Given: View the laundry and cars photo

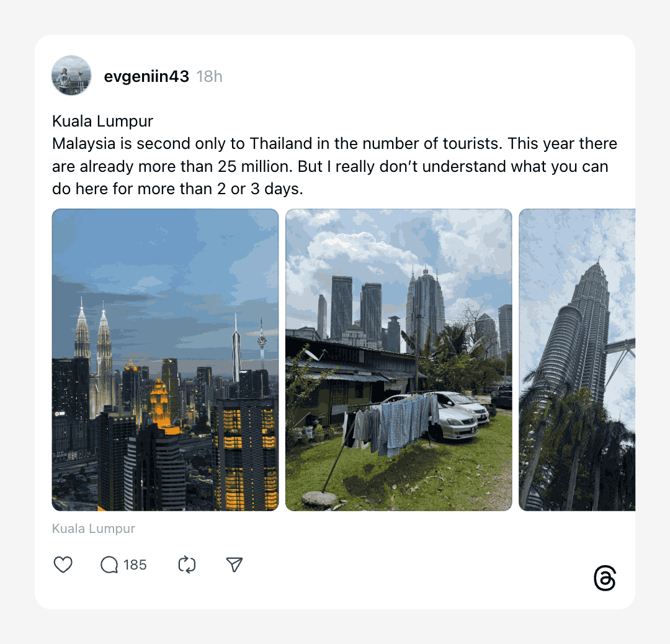Looking at the screenshot, I should click(x=399, y=360).
